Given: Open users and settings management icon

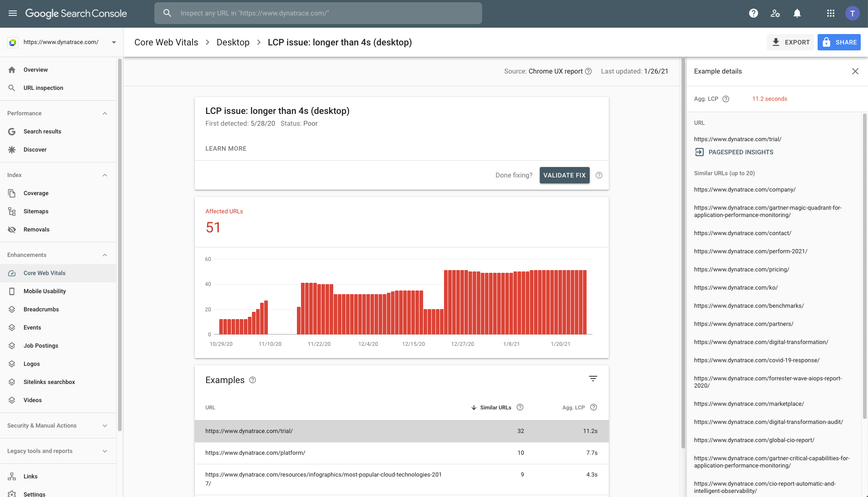Looking at the screenshot, I should 775,13.
